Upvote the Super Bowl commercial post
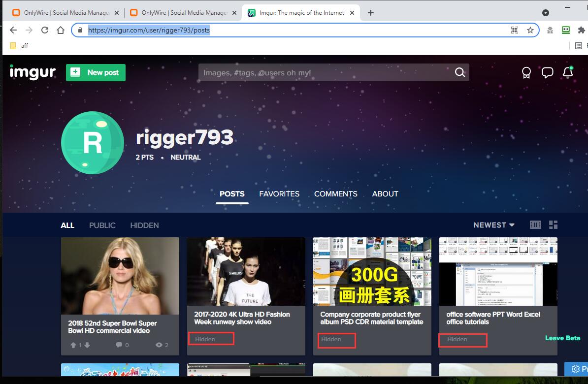588x384 pixels. [73, 345]
